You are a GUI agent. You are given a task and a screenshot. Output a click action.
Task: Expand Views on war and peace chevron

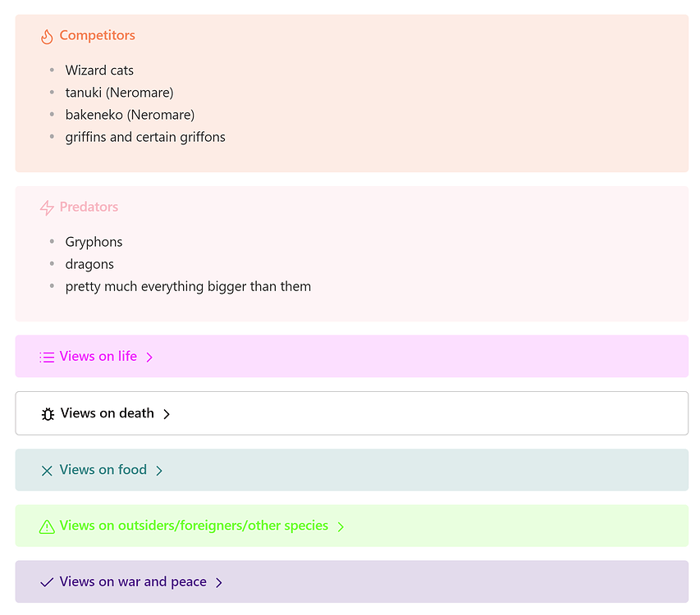[219, 582]
